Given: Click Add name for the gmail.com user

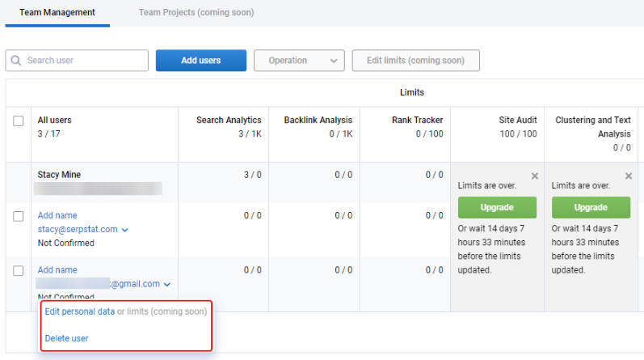Looking at the screenshot, I should [x=57, y=270].
